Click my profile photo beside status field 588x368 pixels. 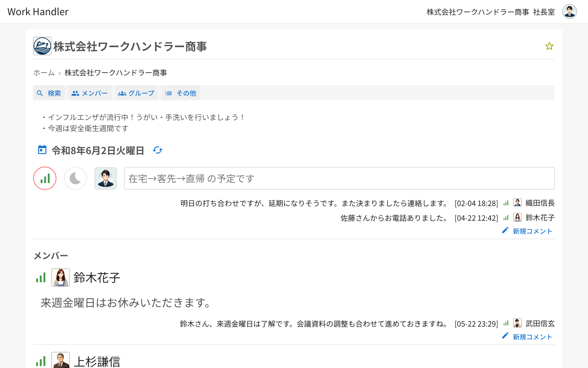coord(105,178)
